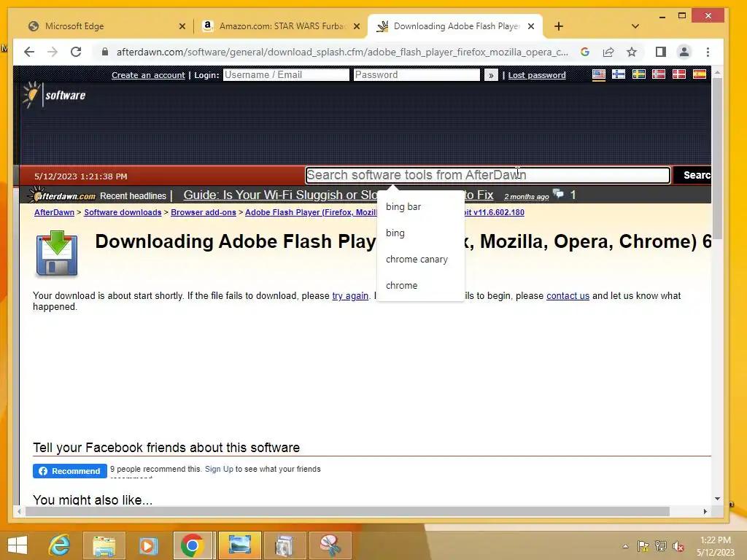Go back to previous page in Chrome

[29, 52]
